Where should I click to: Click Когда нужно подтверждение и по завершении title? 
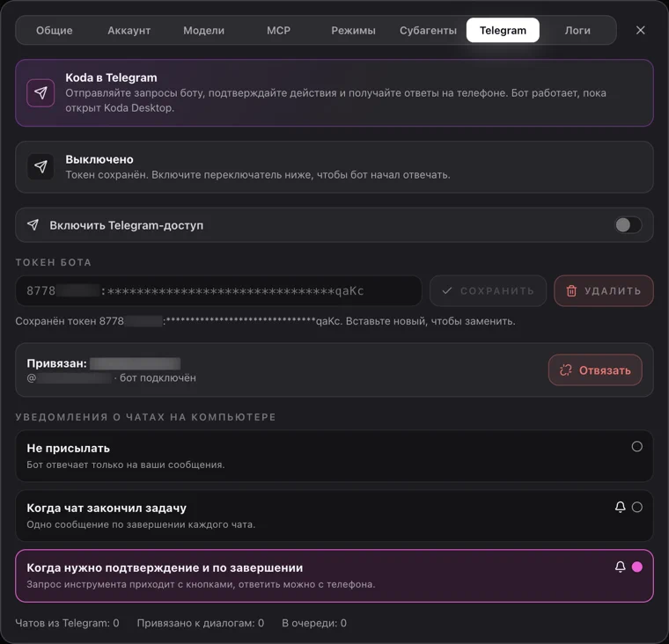(x=165, y=567)
